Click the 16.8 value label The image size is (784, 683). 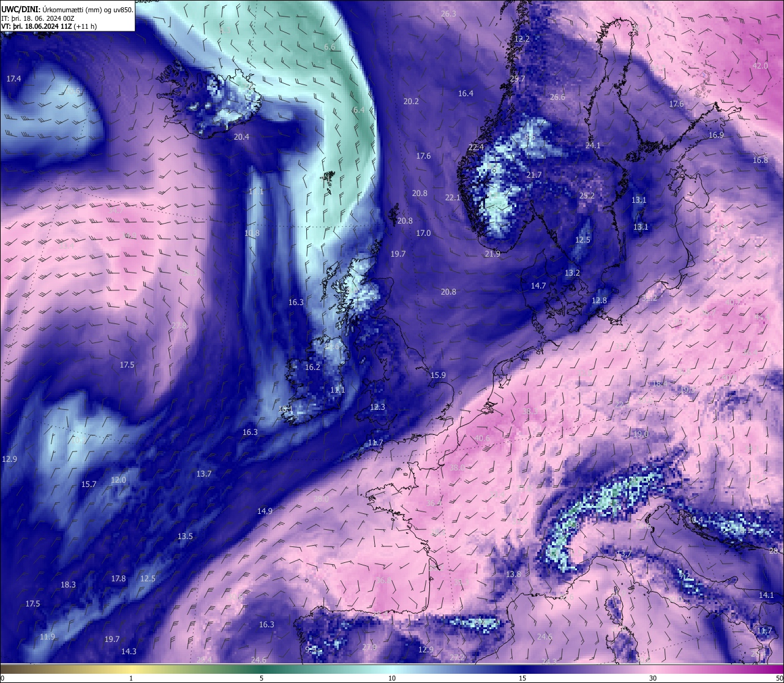tap(760, 160)
